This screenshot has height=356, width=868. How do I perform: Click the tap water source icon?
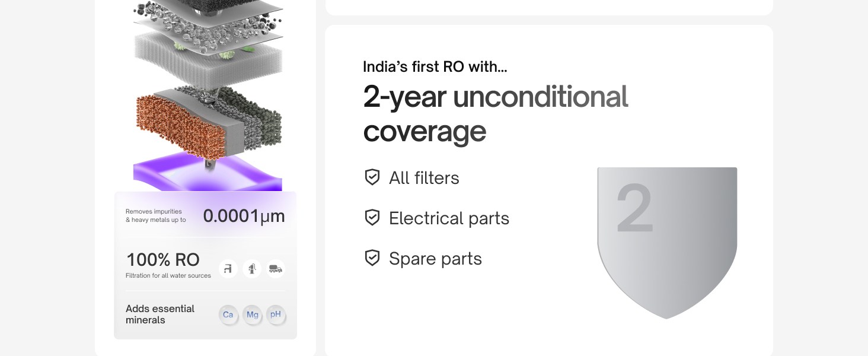pyautogui.click(x=228, y=269)
